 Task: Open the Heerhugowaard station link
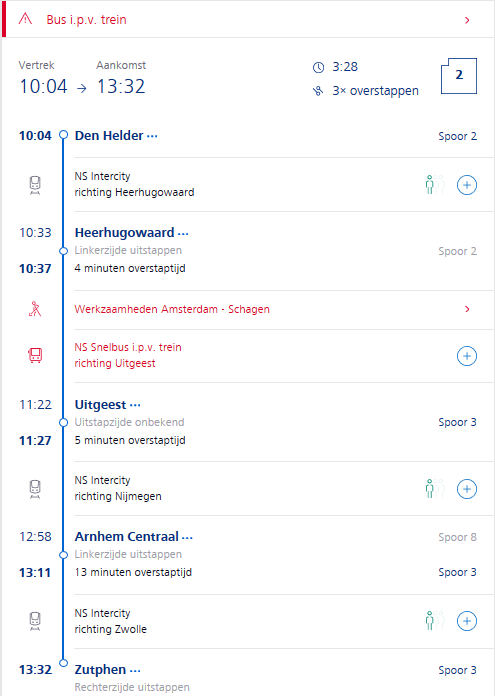[124, 233]
